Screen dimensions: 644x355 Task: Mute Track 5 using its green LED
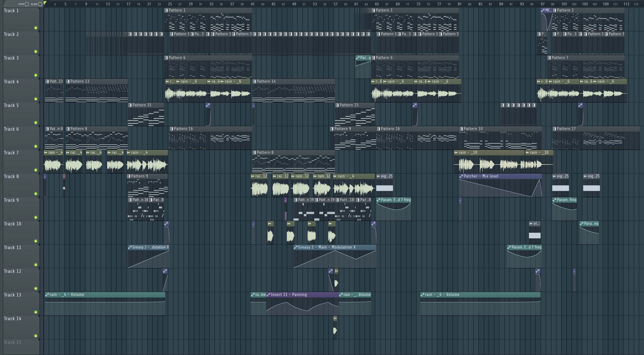(x=36, y=122)
